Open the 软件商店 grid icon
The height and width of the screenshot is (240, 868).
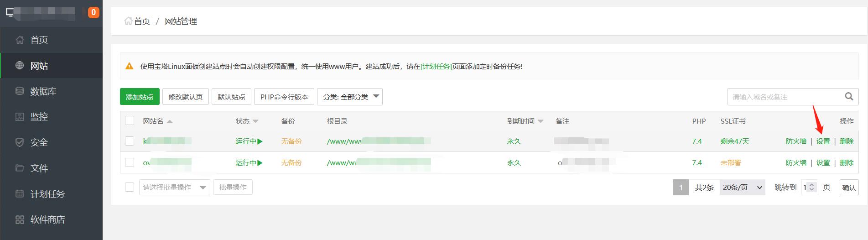20,220
